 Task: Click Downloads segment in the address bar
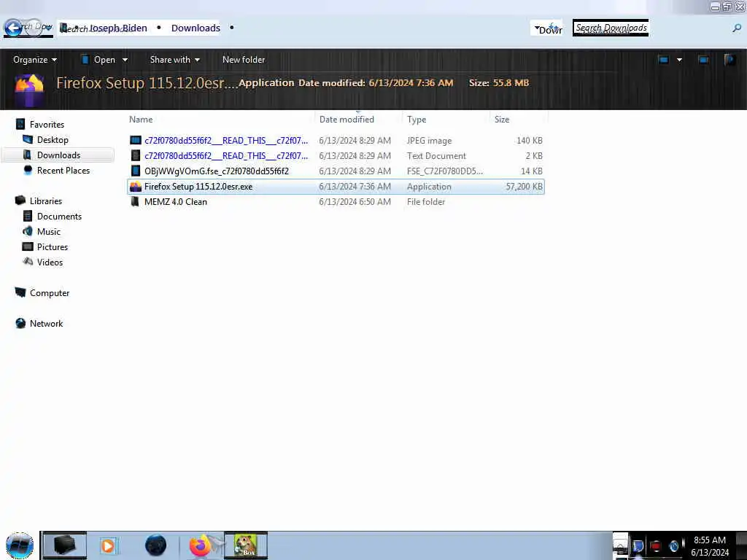196,28
